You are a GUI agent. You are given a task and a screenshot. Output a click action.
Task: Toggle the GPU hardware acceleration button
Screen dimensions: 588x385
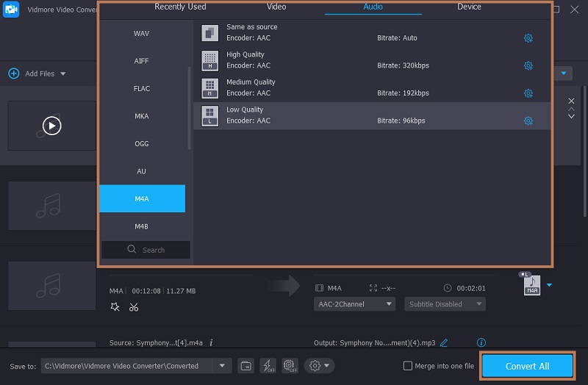pos(290,366)
